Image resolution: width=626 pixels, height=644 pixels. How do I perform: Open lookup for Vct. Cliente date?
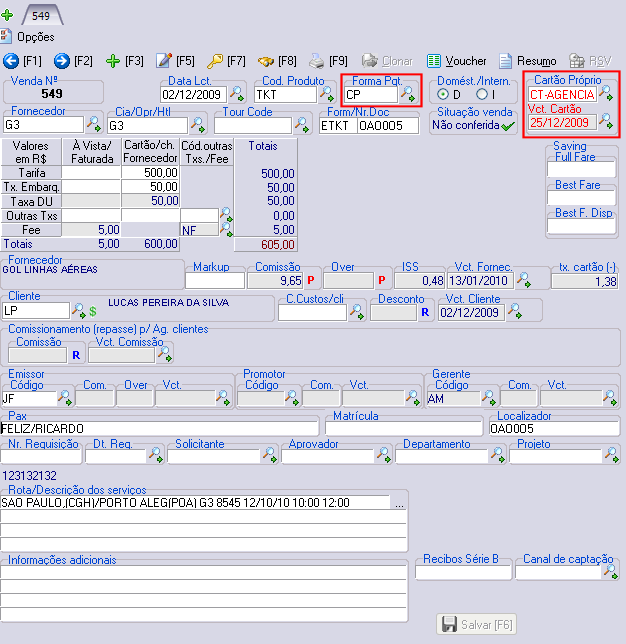tap(515, 311)
